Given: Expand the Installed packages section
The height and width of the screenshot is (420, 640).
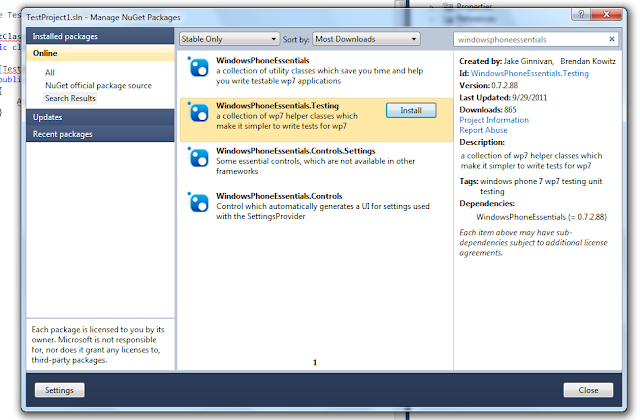Looking at the screenshot, I should click(x=100, y=36).
